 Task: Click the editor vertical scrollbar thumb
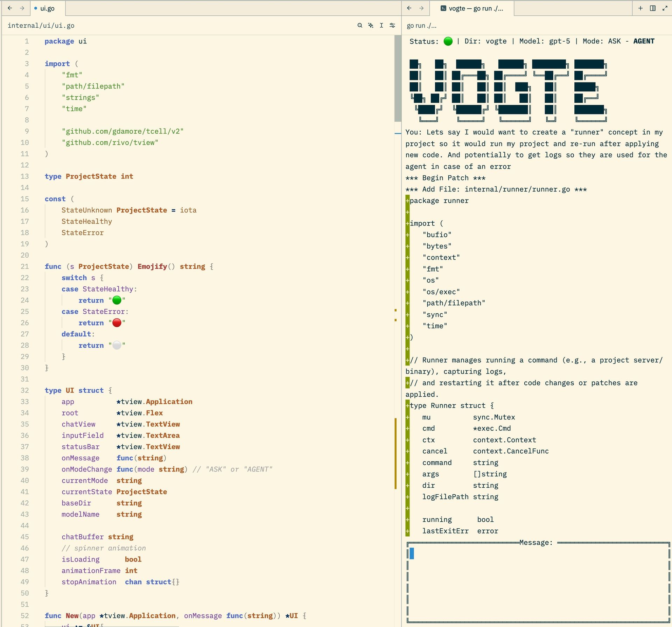click(x=398, y=78)
